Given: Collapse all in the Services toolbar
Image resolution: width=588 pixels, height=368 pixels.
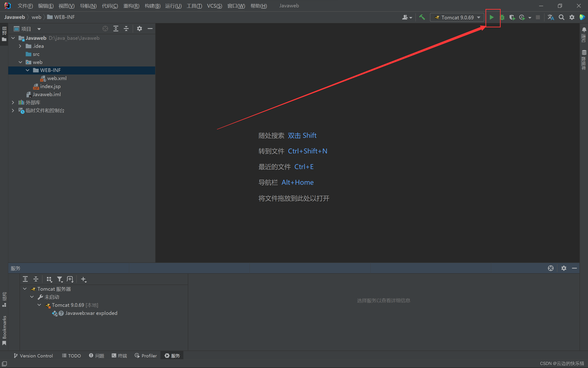Looking at the screenshot, I should click(36, 279).
